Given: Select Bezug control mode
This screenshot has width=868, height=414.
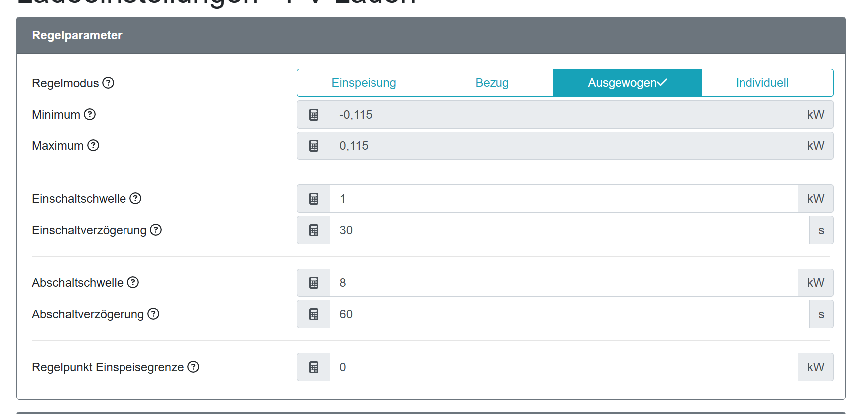Looking at the screenshot, I should click(497, 83).
